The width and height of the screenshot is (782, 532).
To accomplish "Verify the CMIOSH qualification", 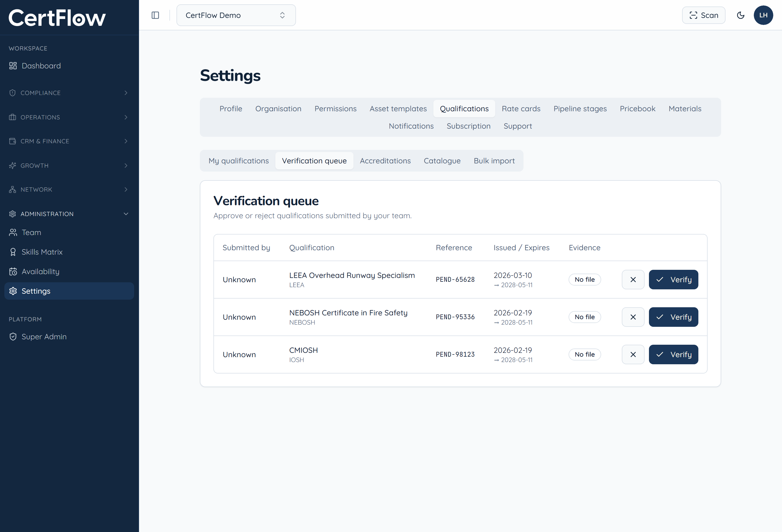I will [x=673, y=354].
